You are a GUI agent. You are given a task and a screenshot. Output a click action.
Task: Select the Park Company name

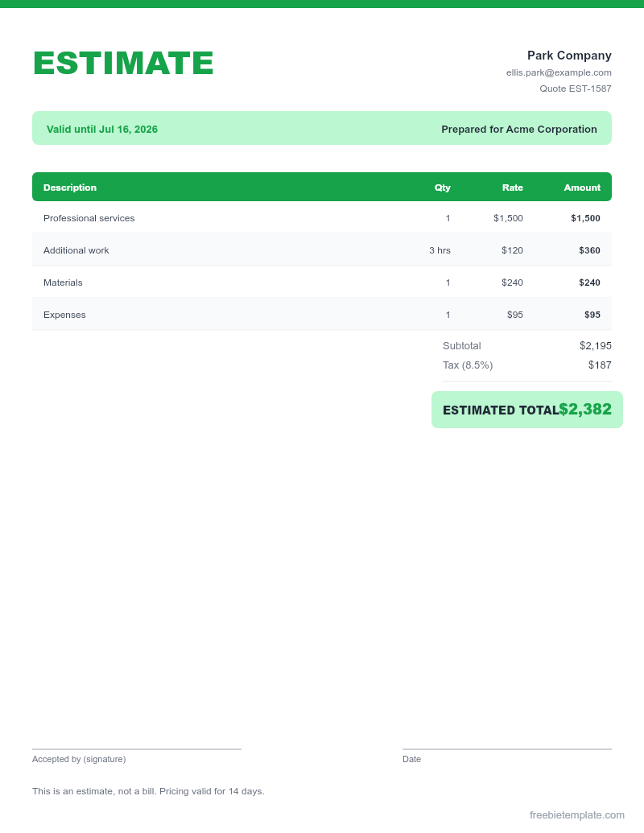(569, 56)
